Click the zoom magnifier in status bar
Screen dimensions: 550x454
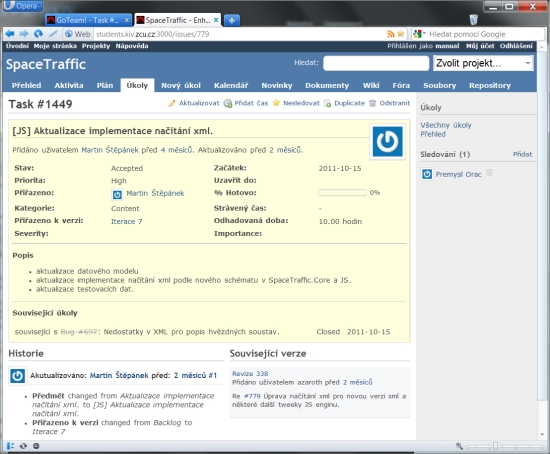[459, 446]
